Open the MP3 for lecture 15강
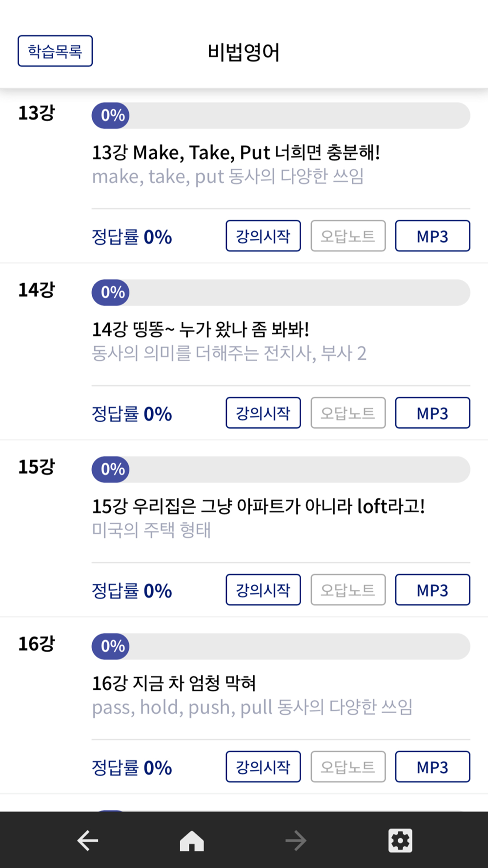This screenshot has width=488, height=868. [432, 590]
